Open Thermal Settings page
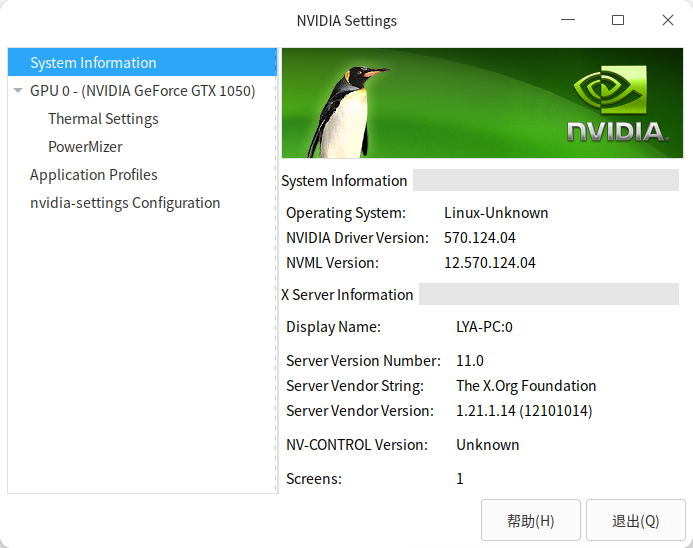Screen dimensions: 693x548 click(x=103, y=119)
